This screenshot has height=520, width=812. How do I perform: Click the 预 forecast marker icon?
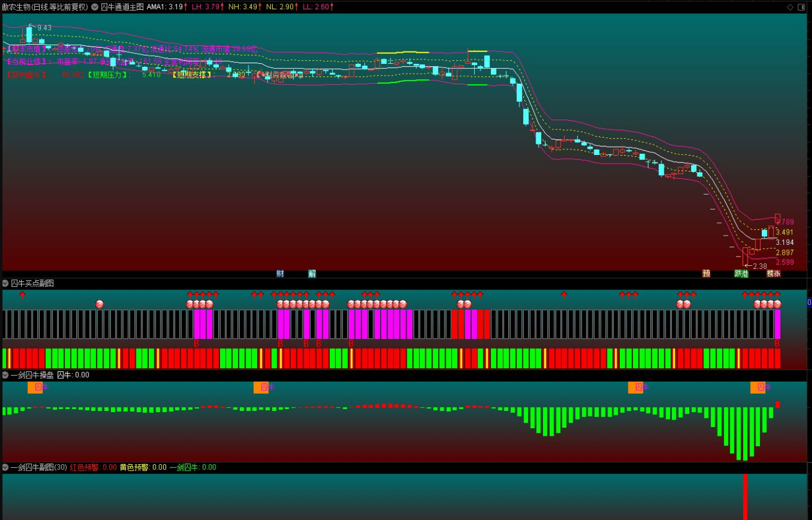[706, 273]
